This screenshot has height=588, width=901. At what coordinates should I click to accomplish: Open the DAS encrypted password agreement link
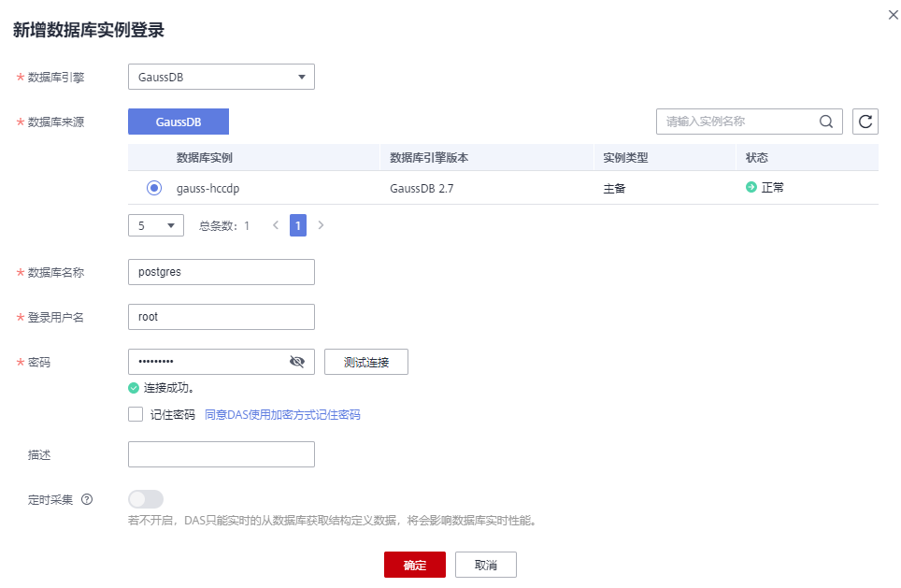(282, 414)
